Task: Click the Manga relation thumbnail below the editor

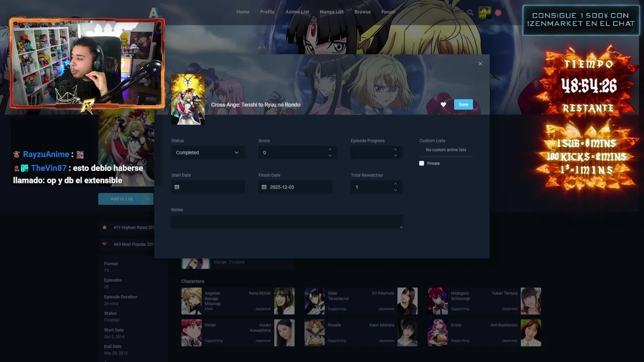Action: point(196,263)
